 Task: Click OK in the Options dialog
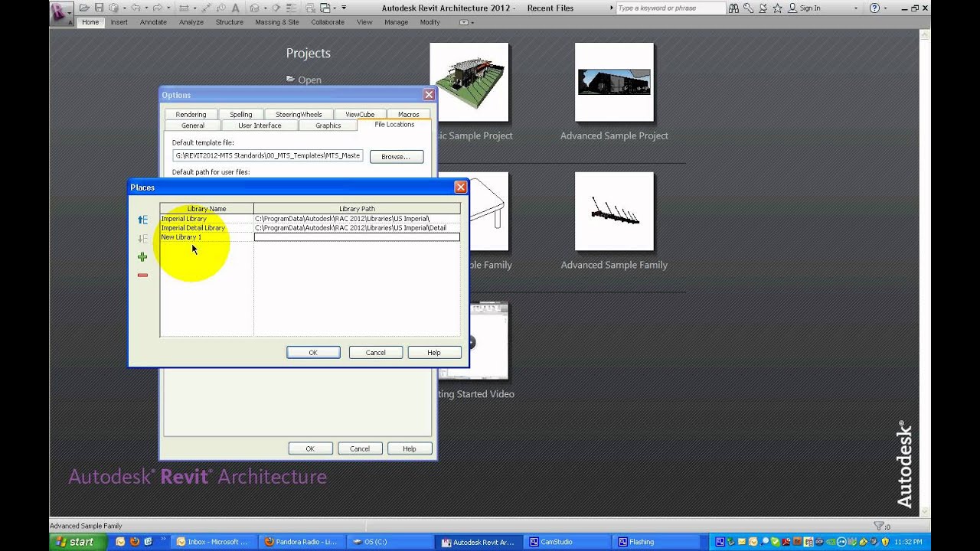click(310, 449)
